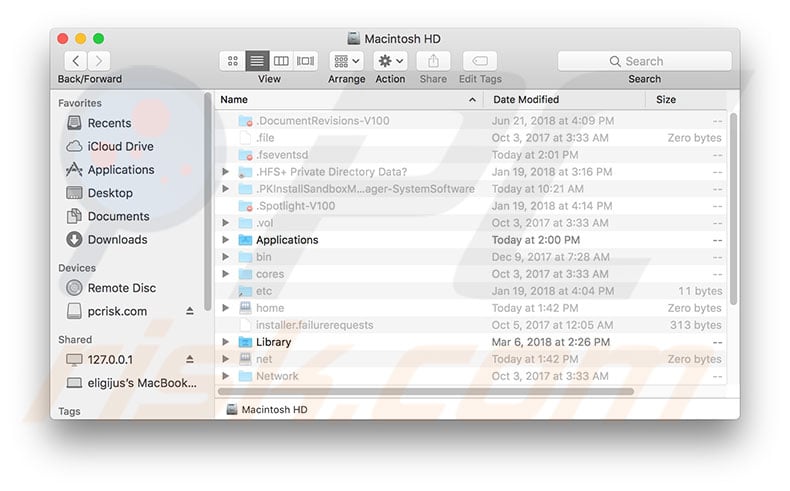Image resolution: width=790 pixels, height=491 pixels.
Task: Select the 127.0.0.1 shared computer
Action: tap(100, 360)
